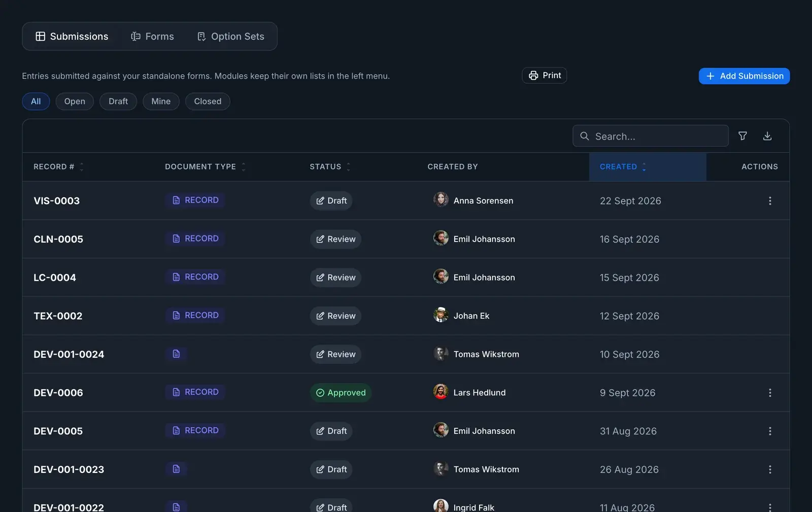Click the download export icon
Image resolution: width=812 pixels, height=512 pixels.
[x=767, y=136]
